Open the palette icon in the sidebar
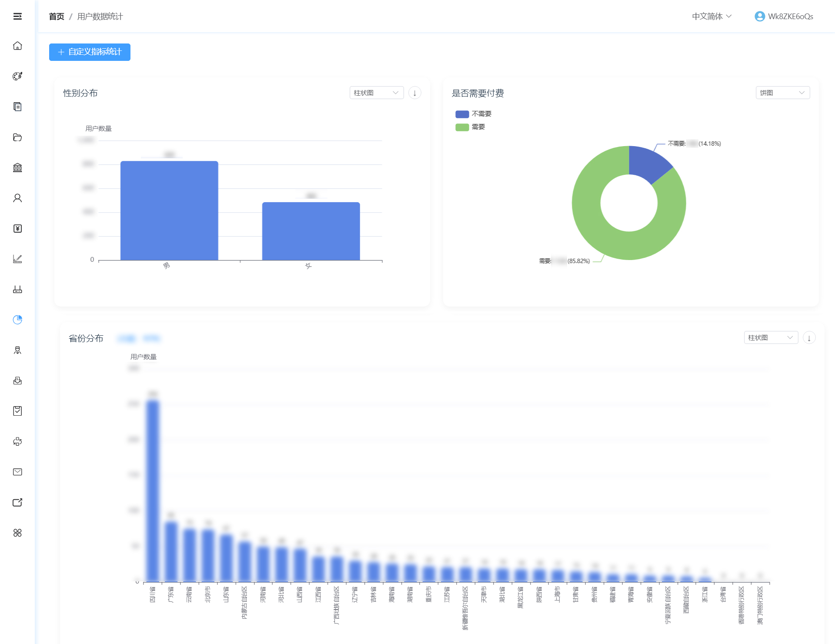This screenshot has width=835, height=644. point(17,76)
